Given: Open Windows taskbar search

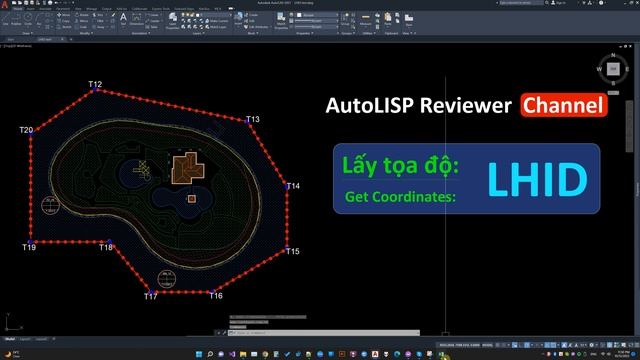Looking at the screenshot, I should click(210, 354).
